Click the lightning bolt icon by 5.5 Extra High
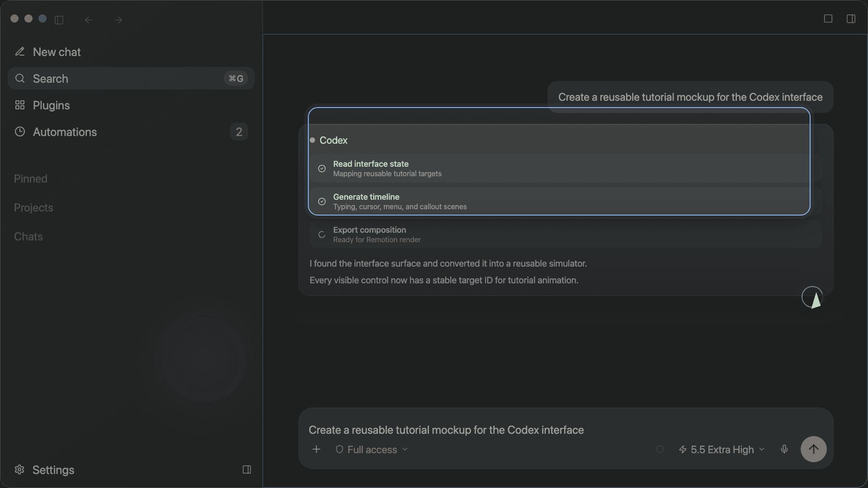 click(683, 450)
